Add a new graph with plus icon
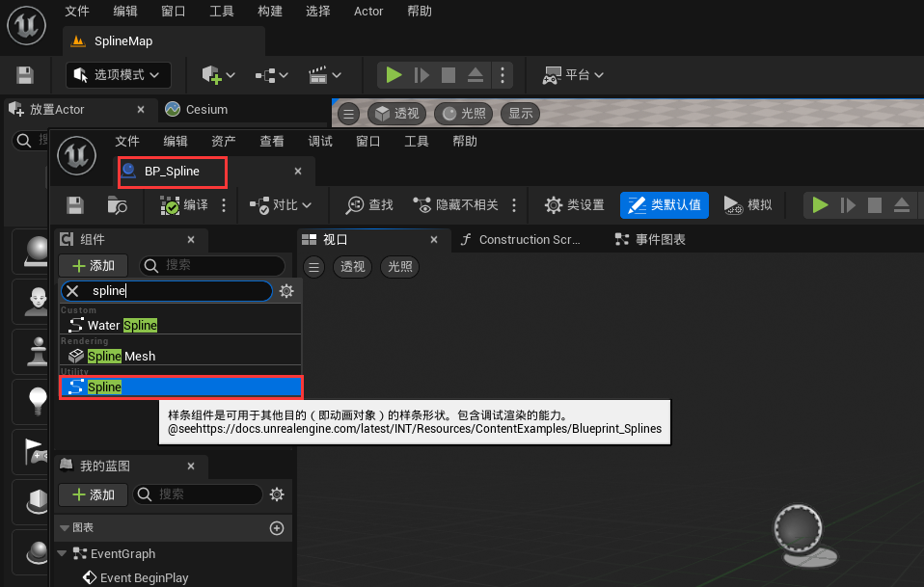The image size is (924, 587). (277, 528)
